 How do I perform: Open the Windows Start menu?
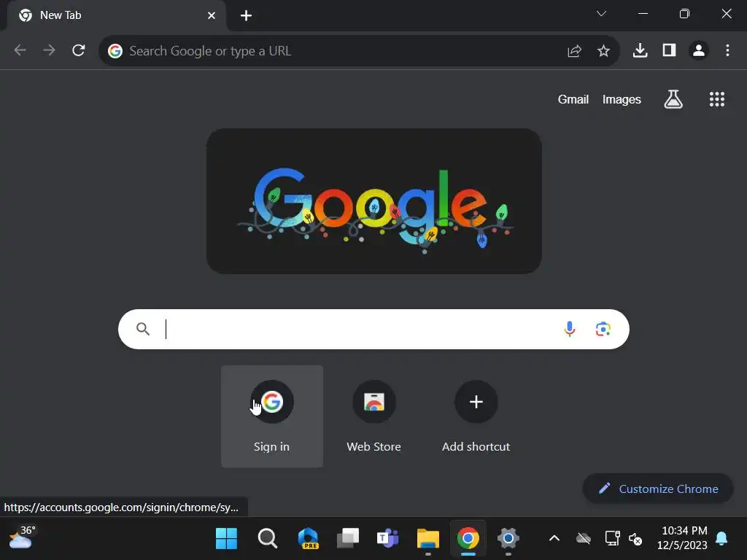[x=226, y=539]
